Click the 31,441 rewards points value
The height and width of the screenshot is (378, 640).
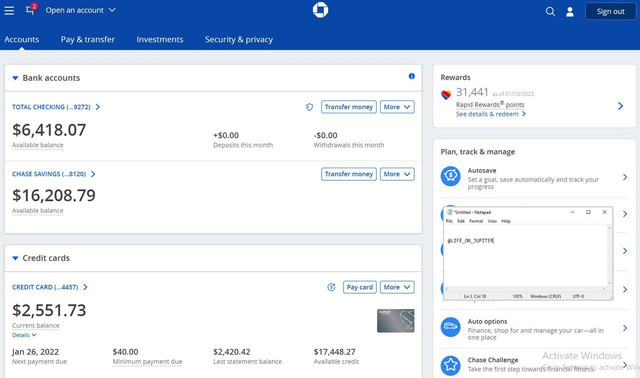(x=472, y=92)
